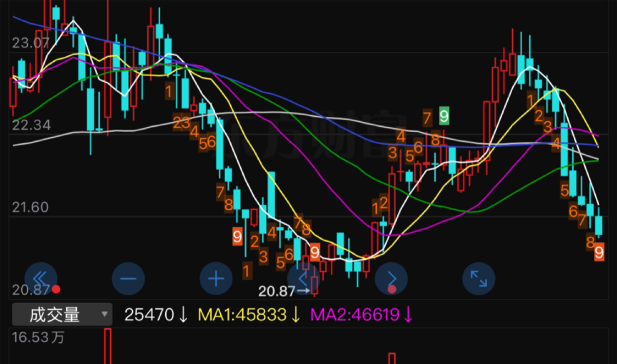Click the 23.07 price axis label
Image resolution: width=617 pixels, height=364 pixels.
click(x=30, y=43)
